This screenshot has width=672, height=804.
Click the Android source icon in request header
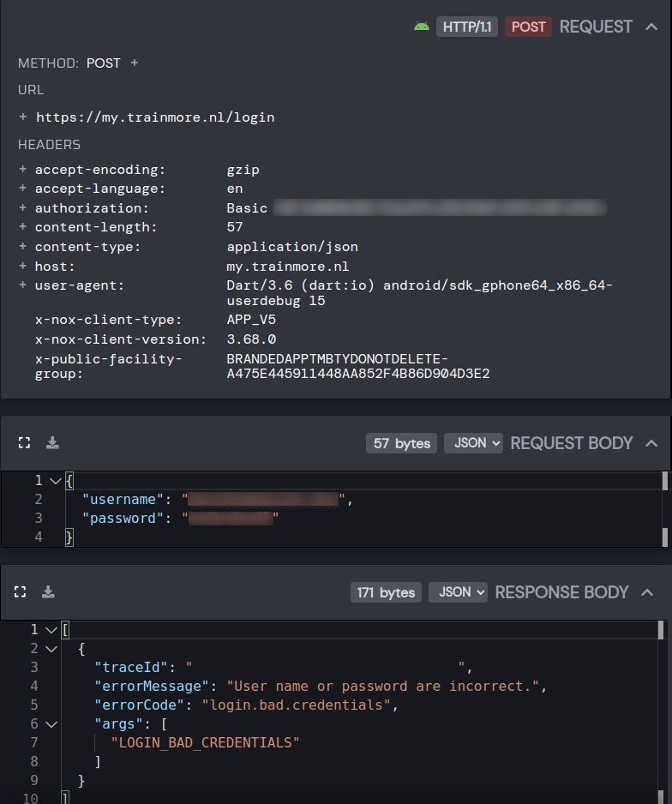[421, 27]
